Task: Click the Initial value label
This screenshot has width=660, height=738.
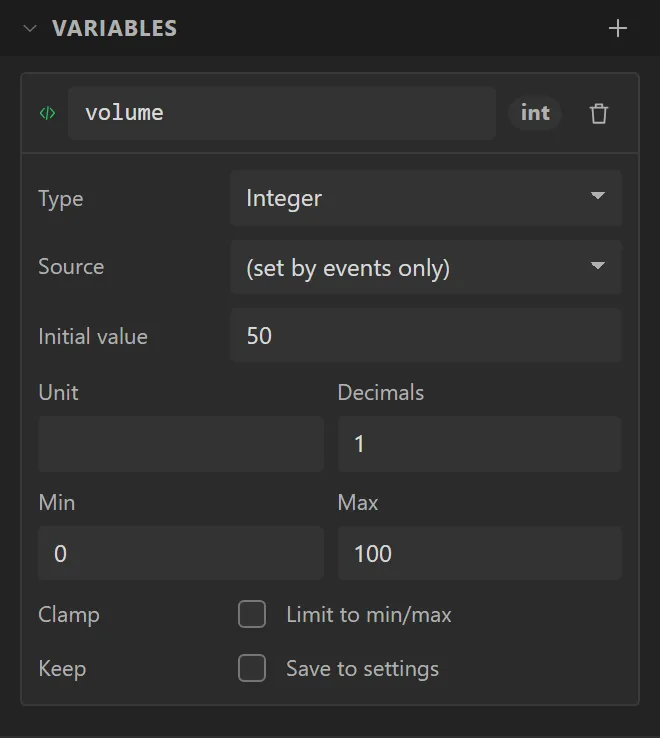Action: pyautogui.click(x=93, y=337)
